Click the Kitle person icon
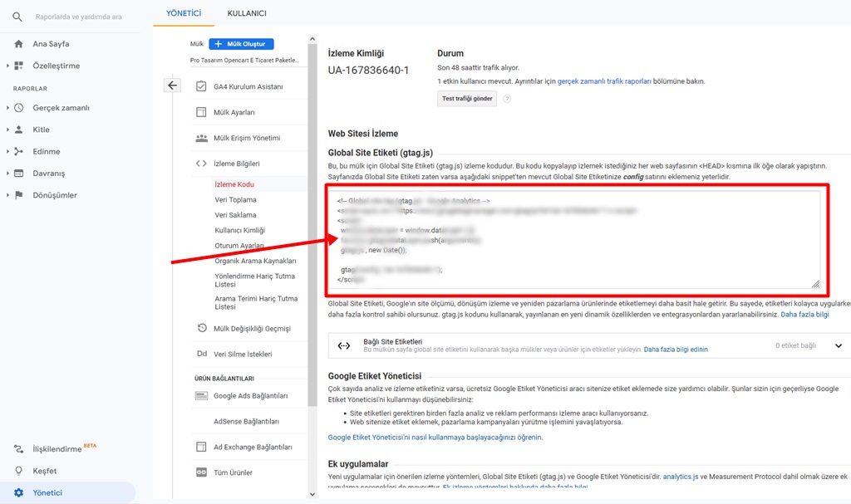851x504 pixels. tap(19, 130)
